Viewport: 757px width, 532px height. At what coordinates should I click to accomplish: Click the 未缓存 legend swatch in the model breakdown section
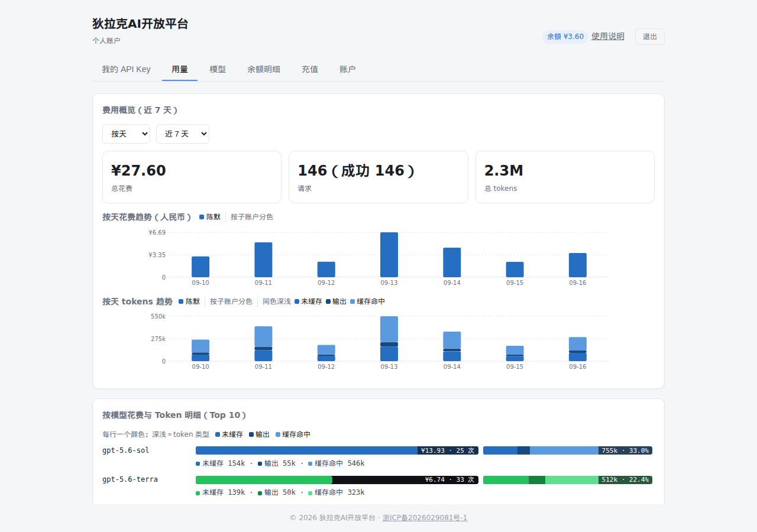click(x=218, y=434)
